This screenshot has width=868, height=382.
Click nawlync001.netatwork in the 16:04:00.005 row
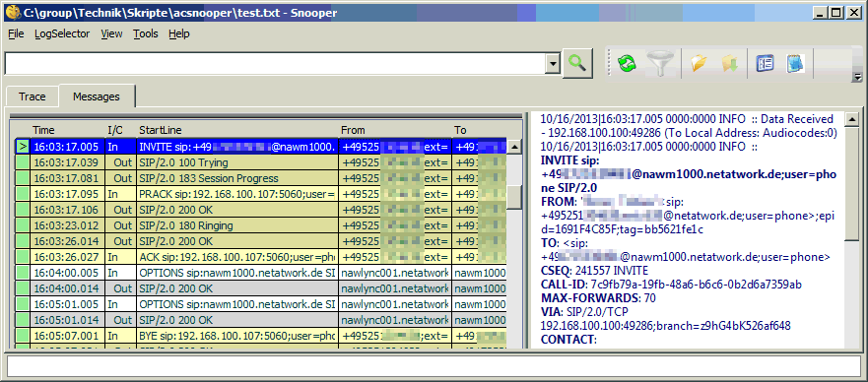tap(395, 273)
